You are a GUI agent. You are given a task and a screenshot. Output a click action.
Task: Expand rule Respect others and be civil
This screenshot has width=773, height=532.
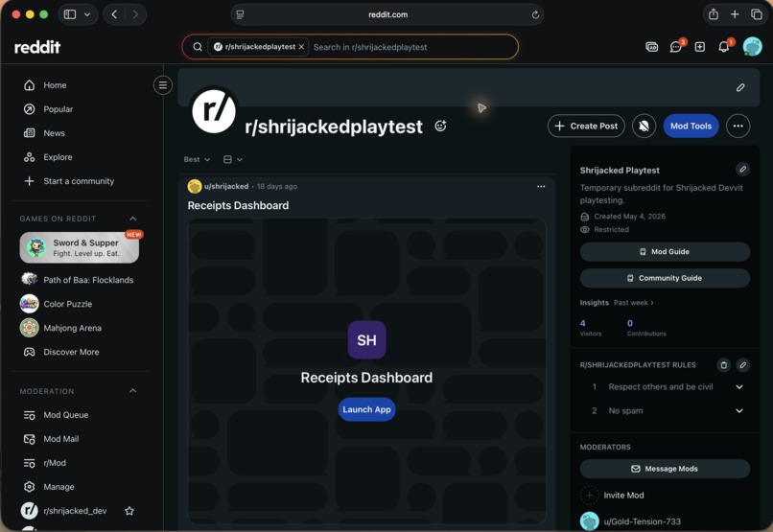(739, 386)
